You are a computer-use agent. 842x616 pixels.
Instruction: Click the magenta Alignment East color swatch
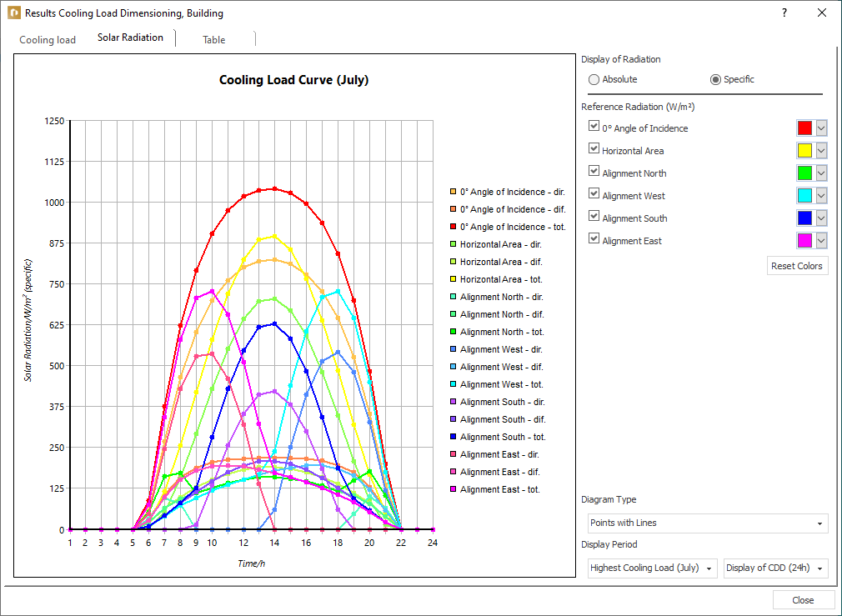[805, 241]
